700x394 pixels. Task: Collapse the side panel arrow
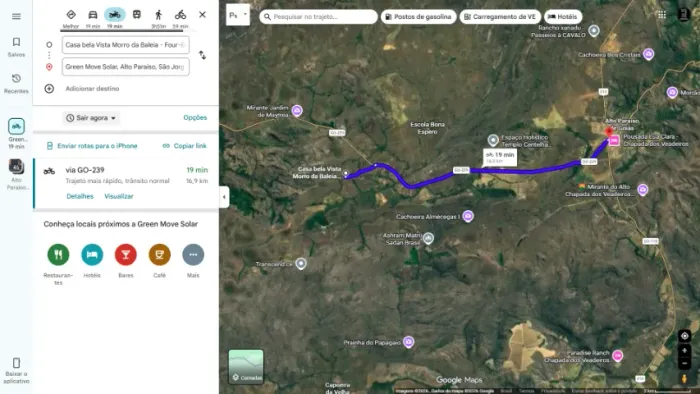[x=224, y=197]
